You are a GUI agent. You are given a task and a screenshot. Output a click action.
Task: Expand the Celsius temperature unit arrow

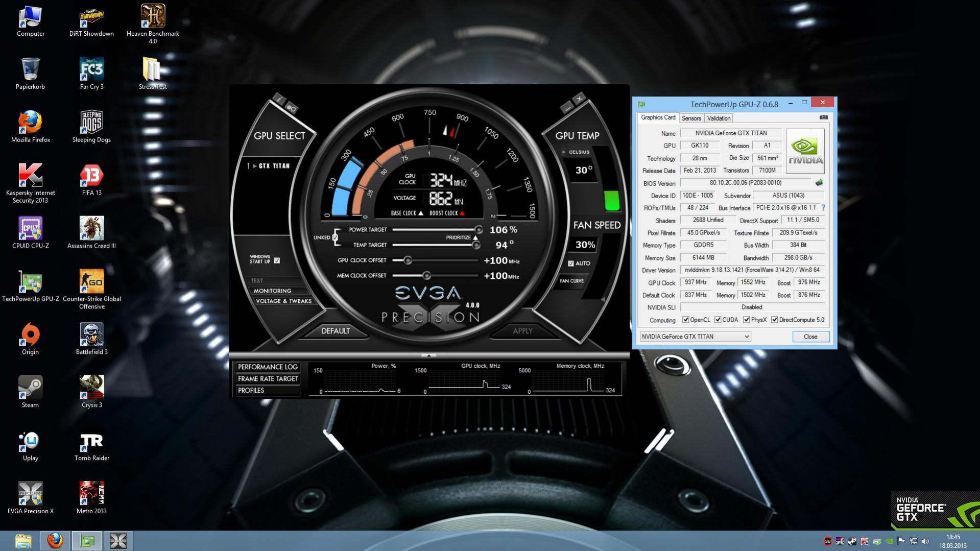coord(564,152)
